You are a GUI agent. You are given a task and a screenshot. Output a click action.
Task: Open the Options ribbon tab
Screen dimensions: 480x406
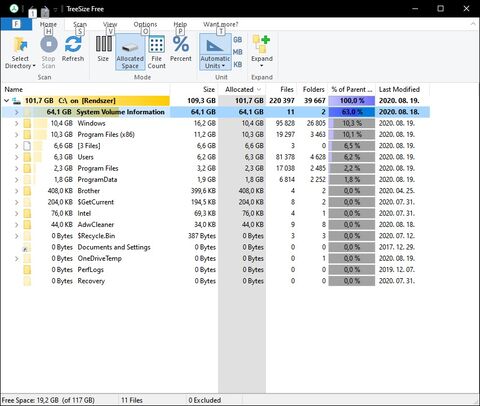pos(145,24)
